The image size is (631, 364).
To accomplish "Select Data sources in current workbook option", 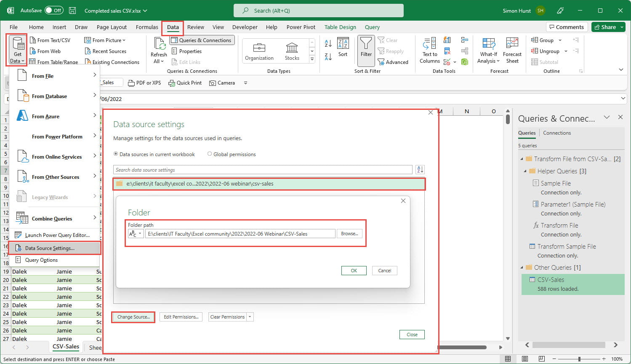I will pos(116,154).
